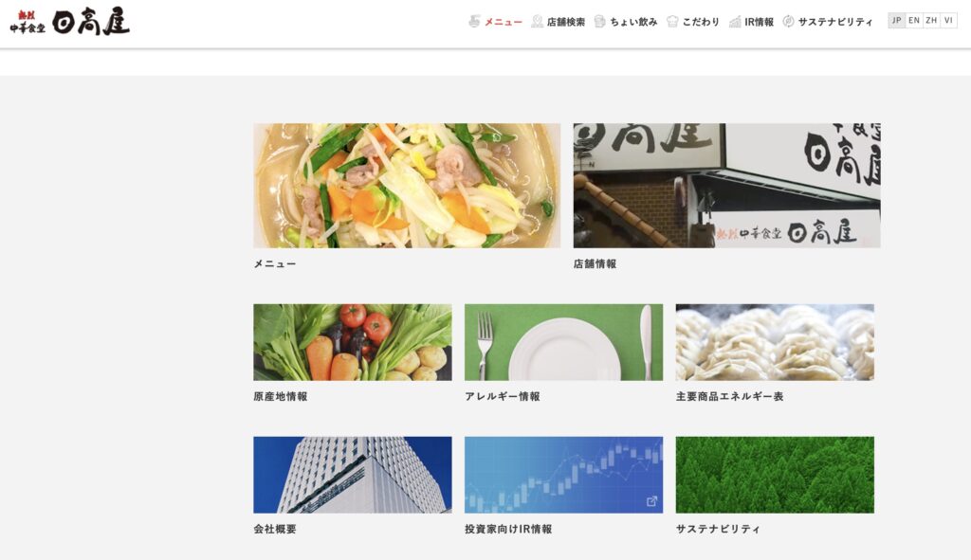Open the 店舗検索 nav menu item
Image resolution: width=971 pixels, height=560 pixels.
[x=565, y=22]
